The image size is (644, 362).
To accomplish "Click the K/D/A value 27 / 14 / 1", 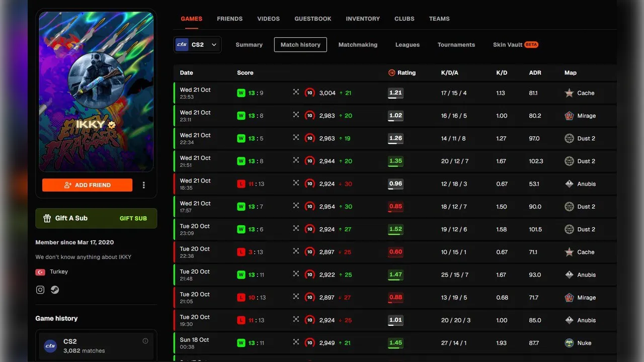I will tap(454, 343).
